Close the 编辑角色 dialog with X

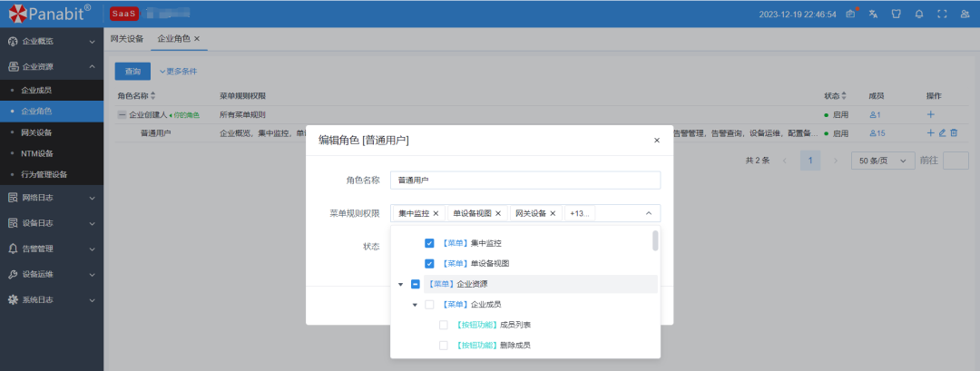657,141
